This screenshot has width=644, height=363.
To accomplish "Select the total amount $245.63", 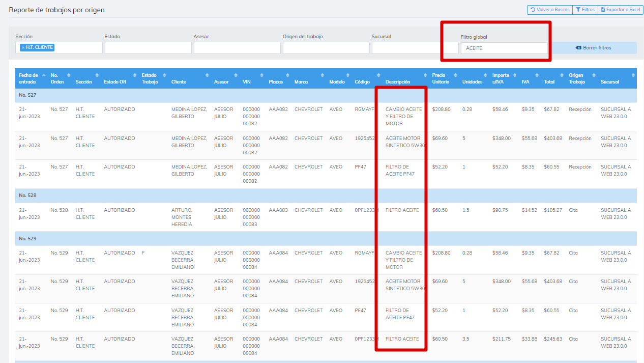I will [553, 339].
